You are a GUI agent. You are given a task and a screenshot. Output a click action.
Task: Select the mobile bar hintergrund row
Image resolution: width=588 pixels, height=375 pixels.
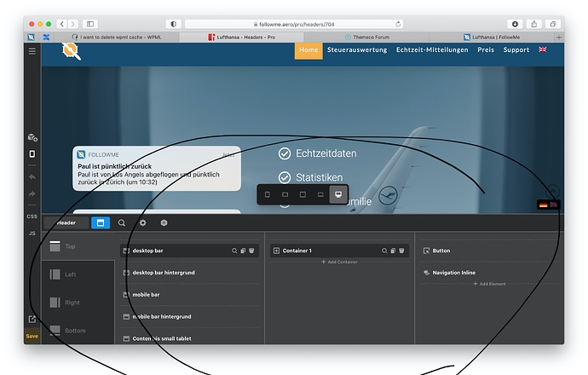(x=189, y=317)
